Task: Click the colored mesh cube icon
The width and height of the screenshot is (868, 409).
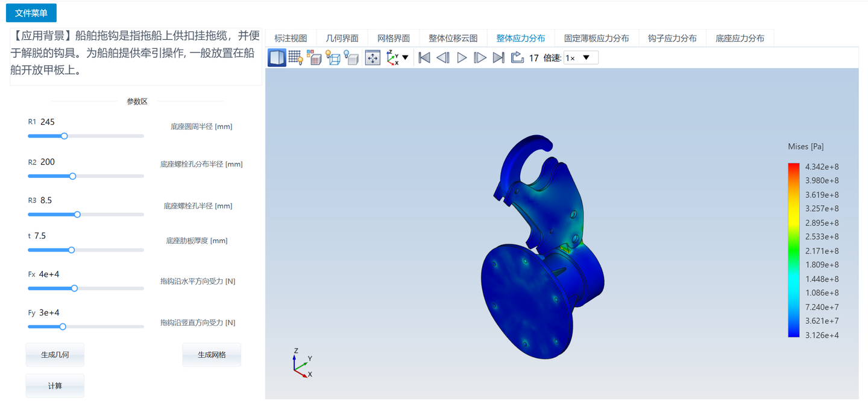Action: coord(314,58)
